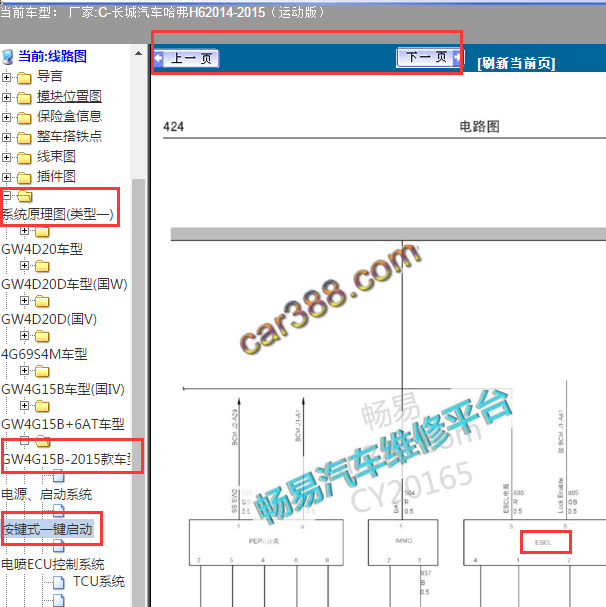606x607 pixels.
Task: Click the IMMO block in the diagram
Action: click(x=403, y=542)
